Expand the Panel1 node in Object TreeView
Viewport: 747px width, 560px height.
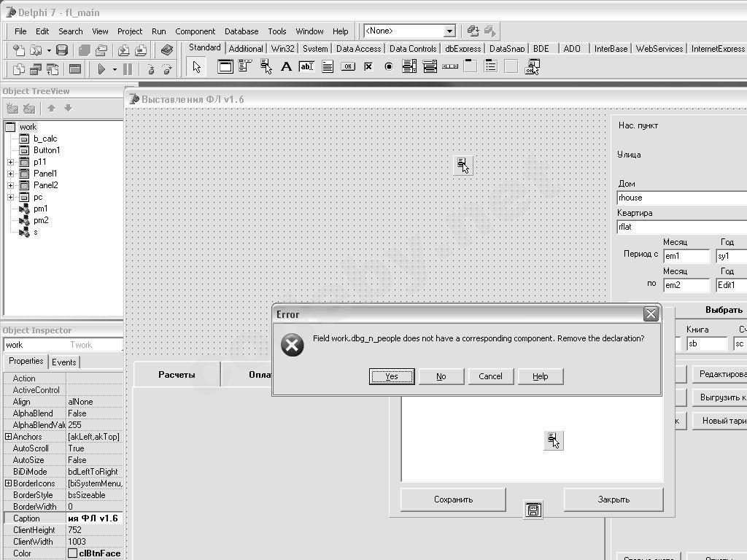tap(10, 174)
